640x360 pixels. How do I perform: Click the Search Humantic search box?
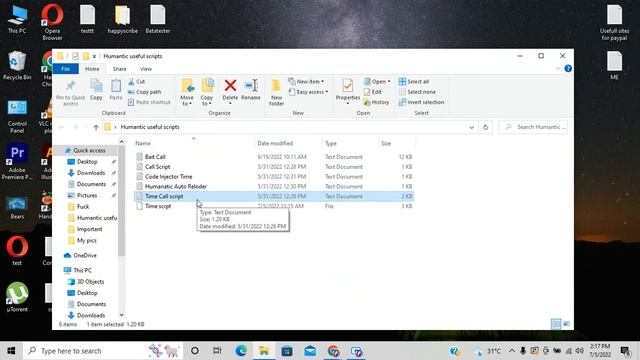tap(533, 127)
